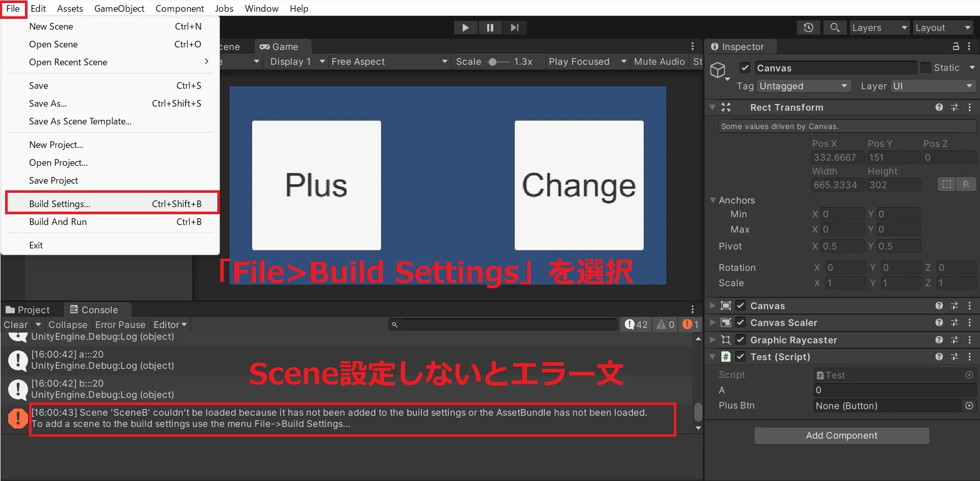The width and height of the screenshot is (980, 481).
Task: Click the console search field
Action: click(503, 324)
